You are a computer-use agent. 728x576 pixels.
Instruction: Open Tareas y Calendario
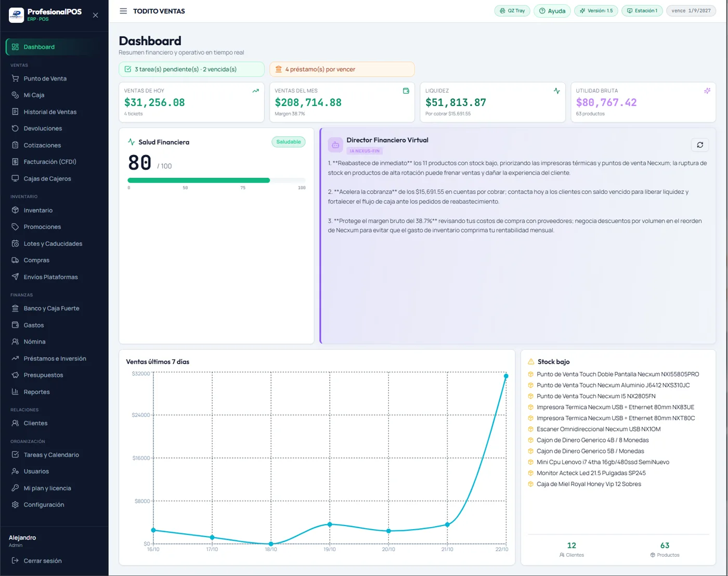54,455
